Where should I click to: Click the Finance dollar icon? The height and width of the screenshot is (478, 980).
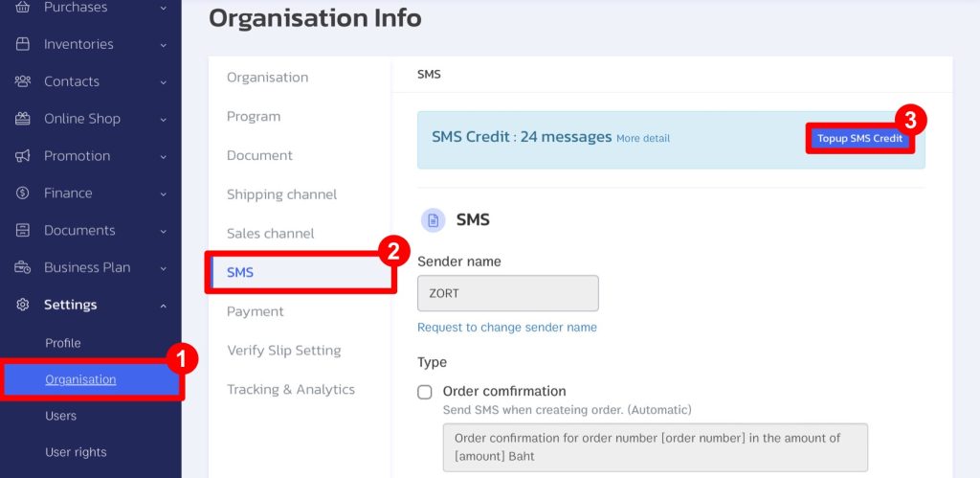click(x=23, y=193)
